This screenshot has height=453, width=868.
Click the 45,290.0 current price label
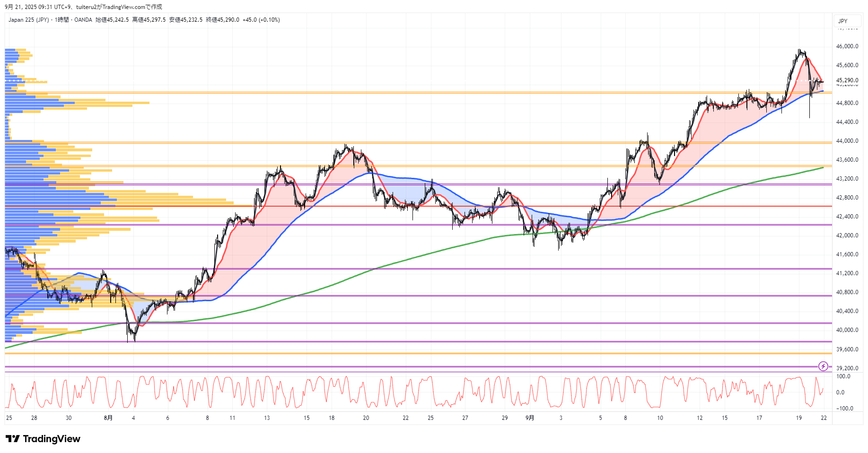pos(847,80)
